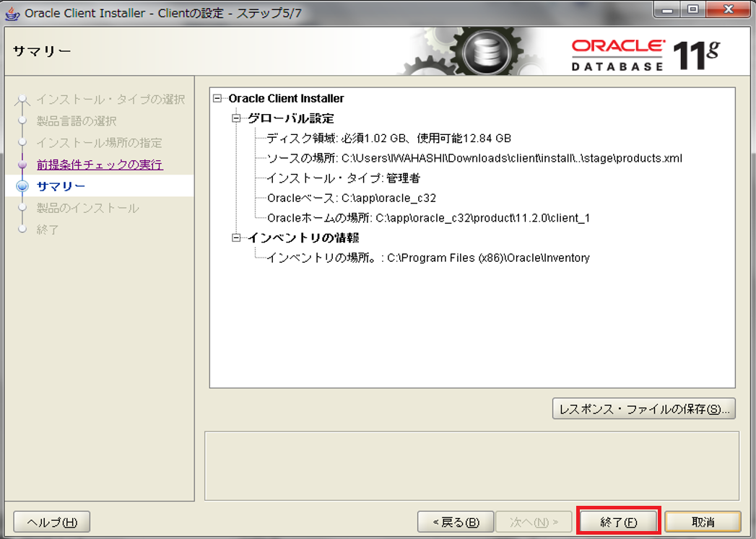This screenshot has width=756, height=539.
Task: Click the 取消 cancel button
Action: tap(703, 522)
